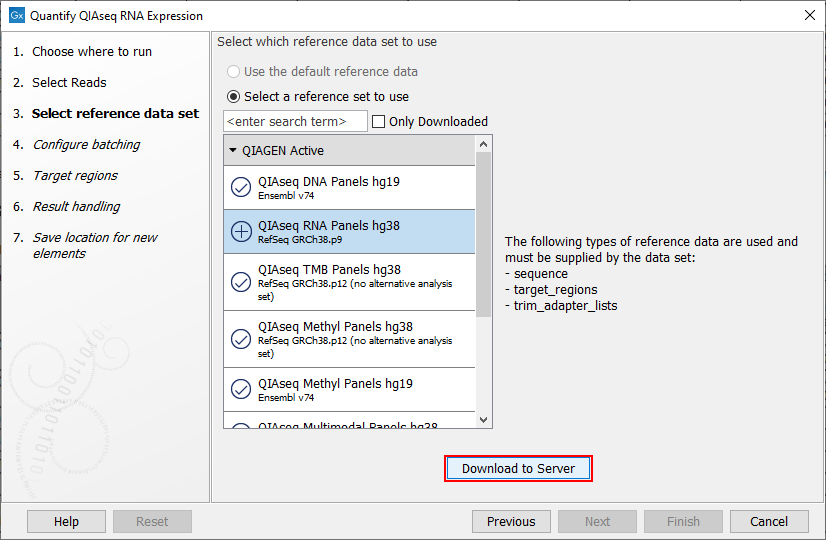Click the checkmark icon beside QIAseq Methyl Panels hg38
This screenshot has width=826, height=540.
(x=241, y=339)
